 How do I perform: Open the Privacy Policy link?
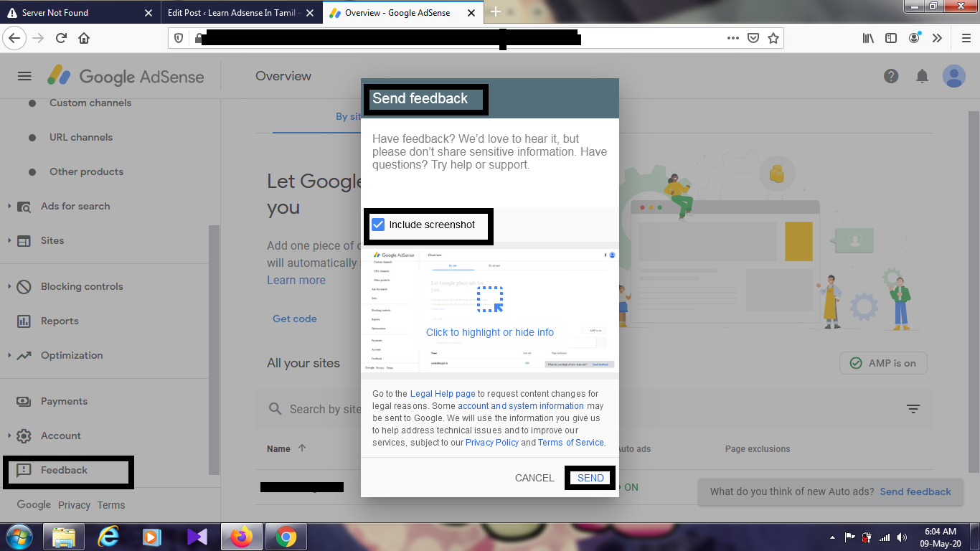[x=491, y=443]
